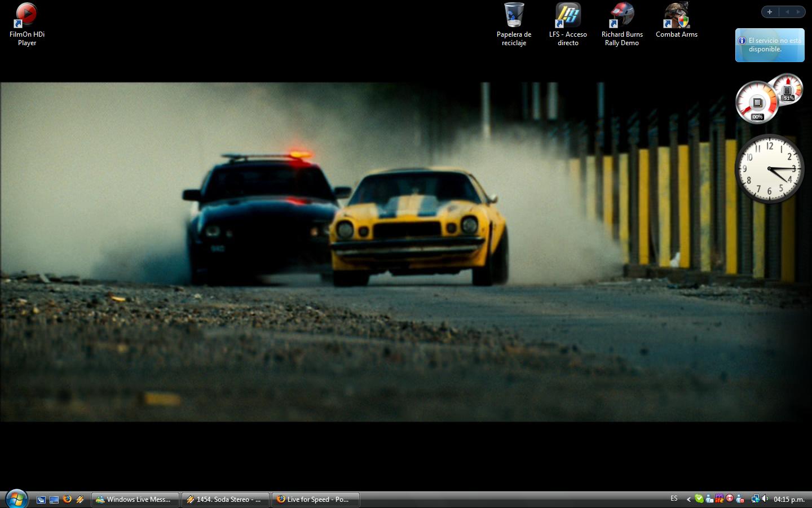Open the Papelera de reciclaje icon
812x508 pixels.
(514, 24)
